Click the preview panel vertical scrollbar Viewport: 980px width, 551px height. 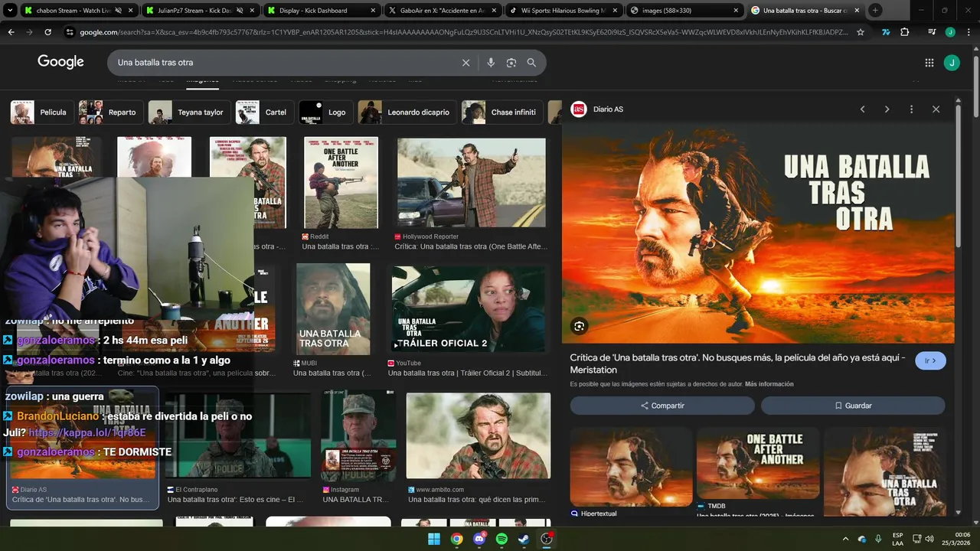[x=958, y=176]
